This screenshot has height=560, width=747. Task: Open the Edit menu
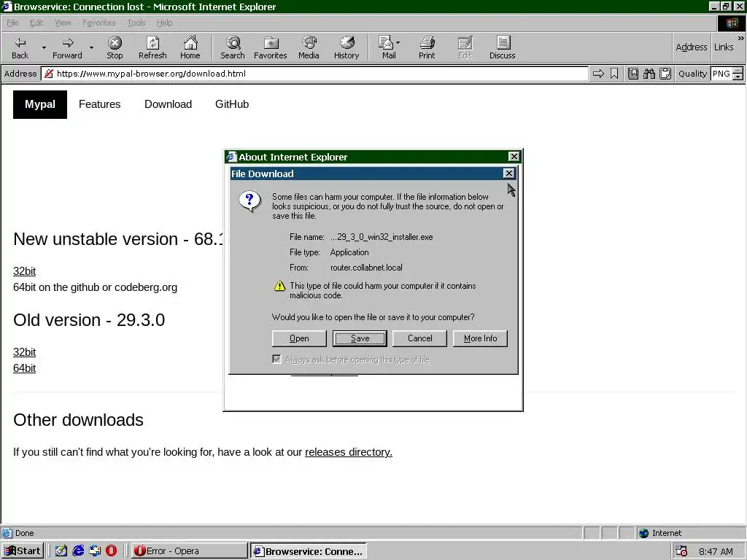36,23
